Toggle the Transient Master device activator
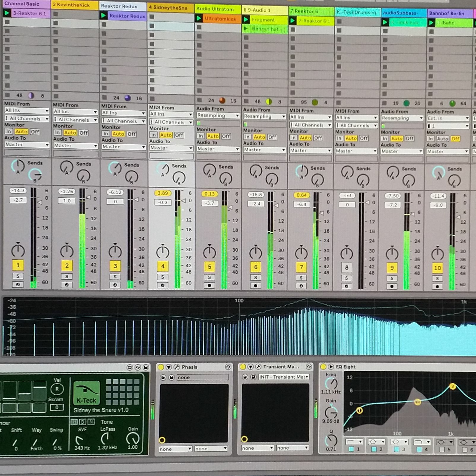Viewport: 476px width, 476px height. [243, 367]
